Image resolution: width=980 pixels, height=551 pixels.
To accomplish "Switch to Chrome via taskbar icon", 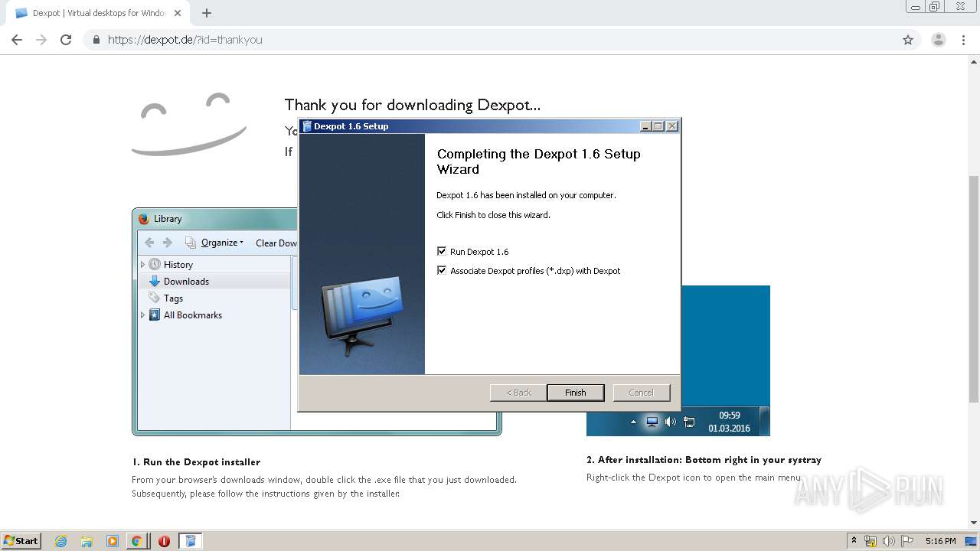I will pyautogui.click(x=137, y=541).
